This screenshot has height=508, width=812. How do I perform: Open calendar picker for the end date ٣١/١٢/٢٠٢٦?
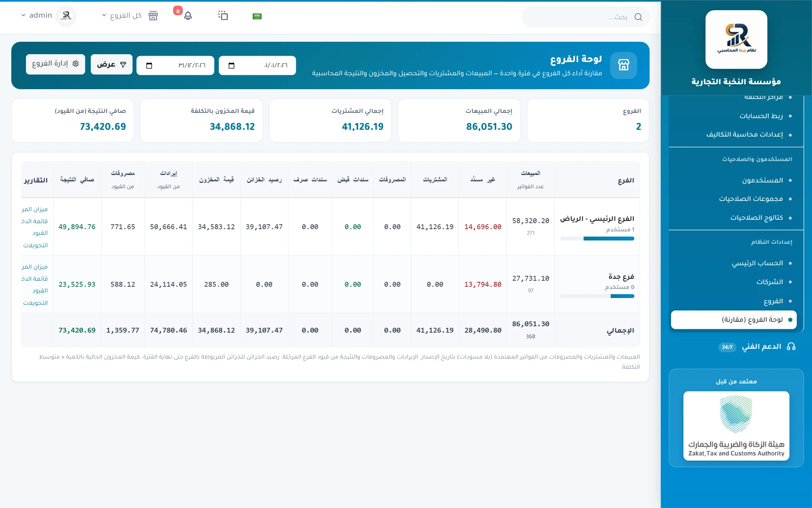[149, 65]
